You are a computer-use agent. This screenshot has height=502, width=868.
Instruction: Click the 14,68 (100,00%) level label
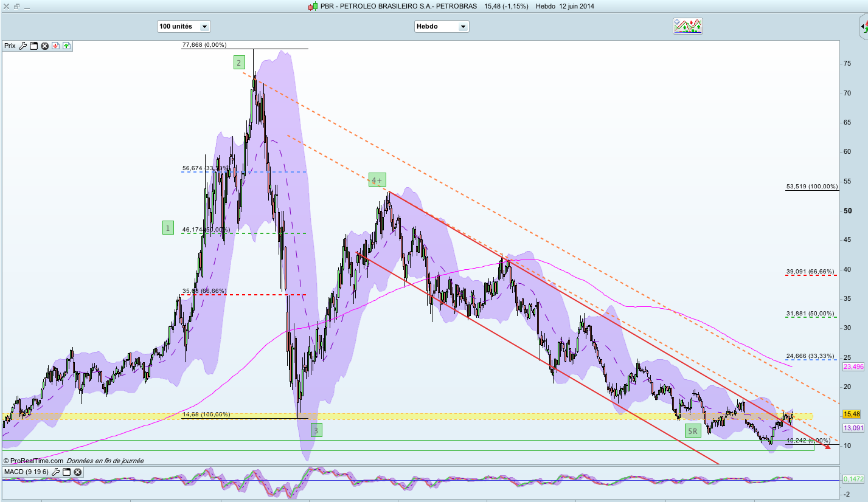coord(206,414)
